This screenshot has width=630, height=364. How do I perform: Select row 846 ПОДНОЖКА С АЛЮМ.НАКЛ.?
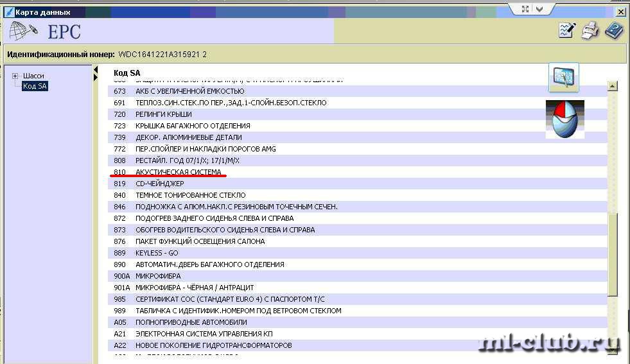click(357, 207)
